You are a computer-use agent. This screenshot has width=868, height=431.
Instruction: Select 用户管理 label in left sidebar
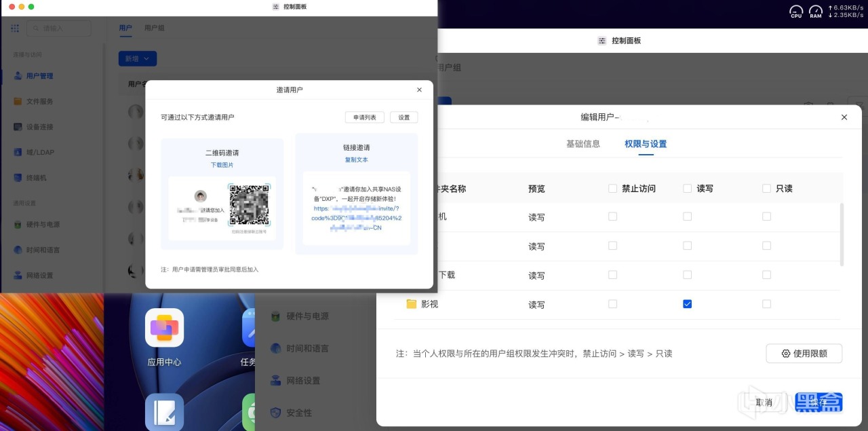39,76
